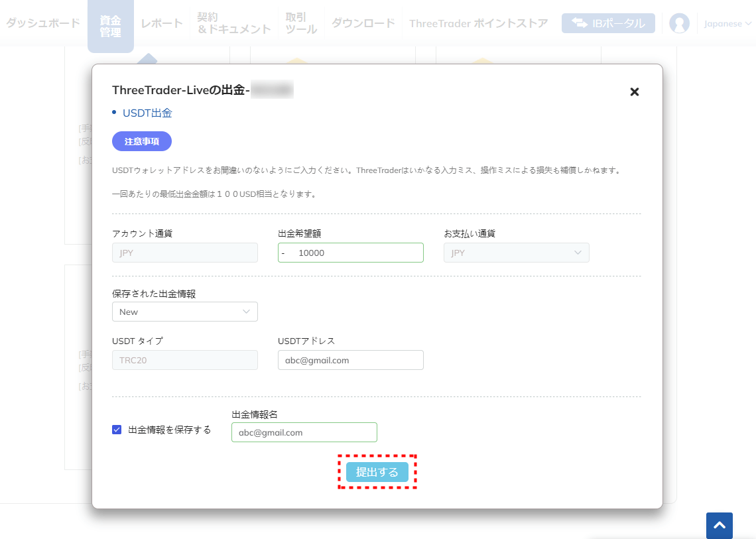Open 契約&ドキュメント menu
The width and height of the screenshot is (756, 539).
(x=234, y=23)
